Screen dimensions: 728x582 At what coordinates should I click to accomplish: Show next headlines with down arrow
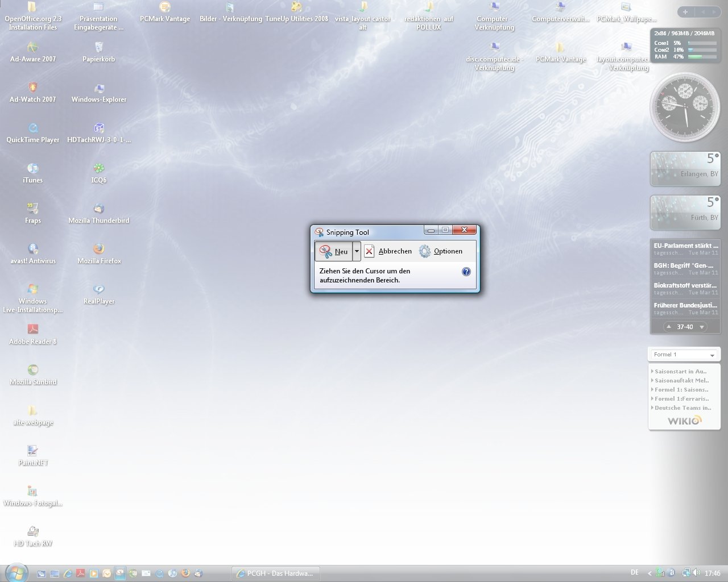coord(702,327)
